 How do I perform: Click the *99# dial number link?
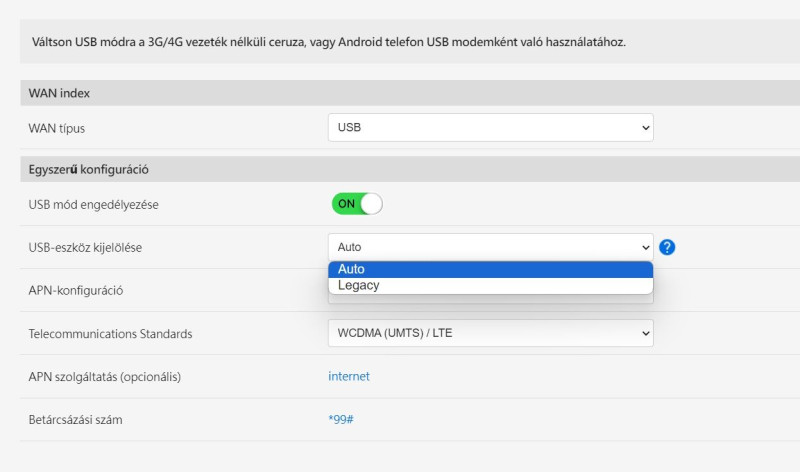[x=341, y=419]
